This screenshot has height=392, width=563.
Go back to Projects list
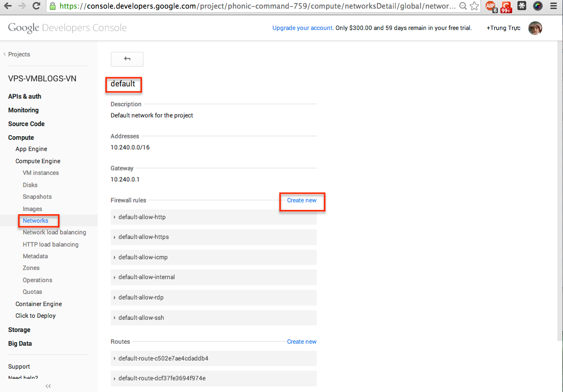[x=19, y=54]
